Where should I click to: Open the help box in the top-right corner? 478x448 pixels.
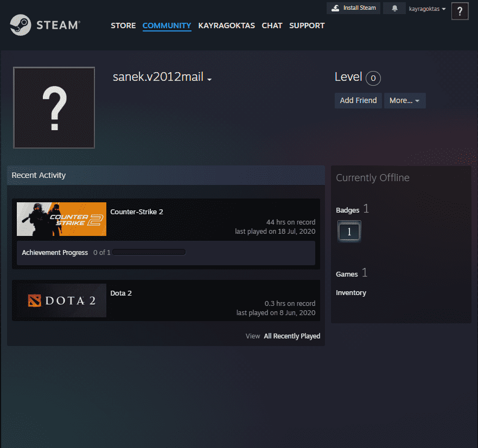tap(460, 11)
